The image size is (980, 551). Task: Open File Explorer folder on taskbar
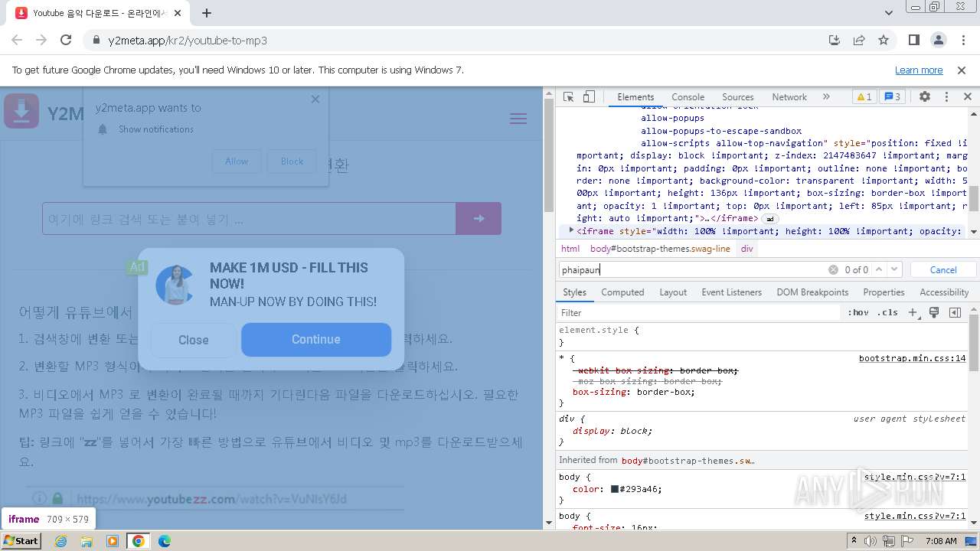[x=87, y=541]
